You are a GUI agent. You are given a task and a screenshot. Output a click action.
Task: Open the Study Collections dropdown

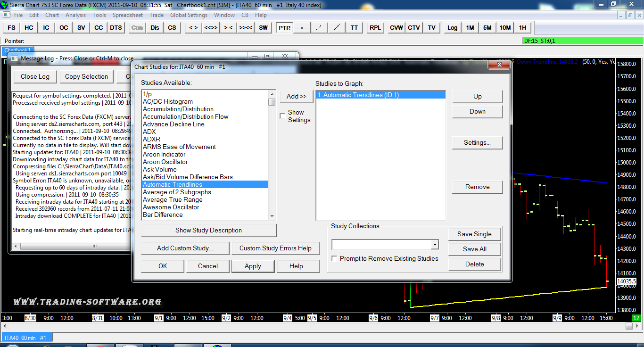tap(434, 245)
